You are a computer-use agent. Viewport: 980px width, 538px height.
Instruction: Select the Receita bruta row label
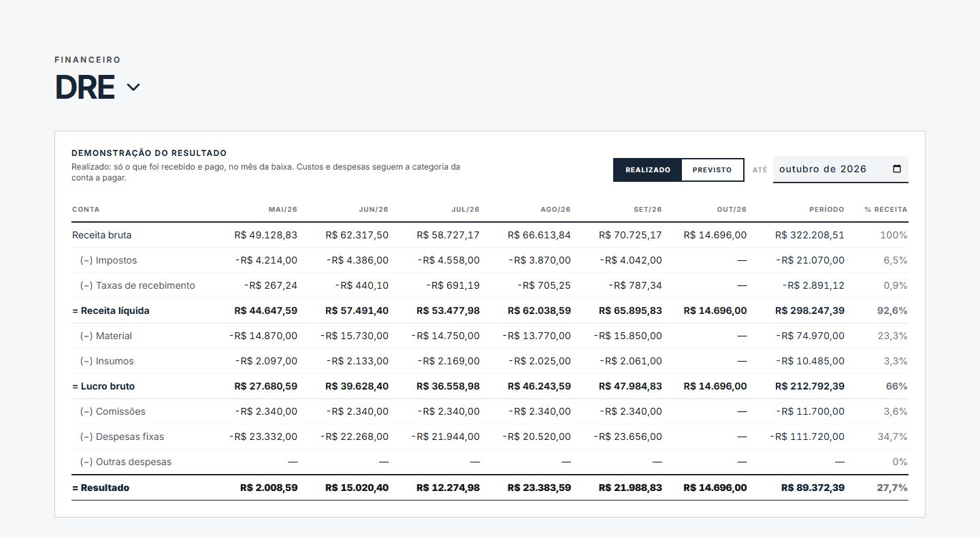[102, 235]
